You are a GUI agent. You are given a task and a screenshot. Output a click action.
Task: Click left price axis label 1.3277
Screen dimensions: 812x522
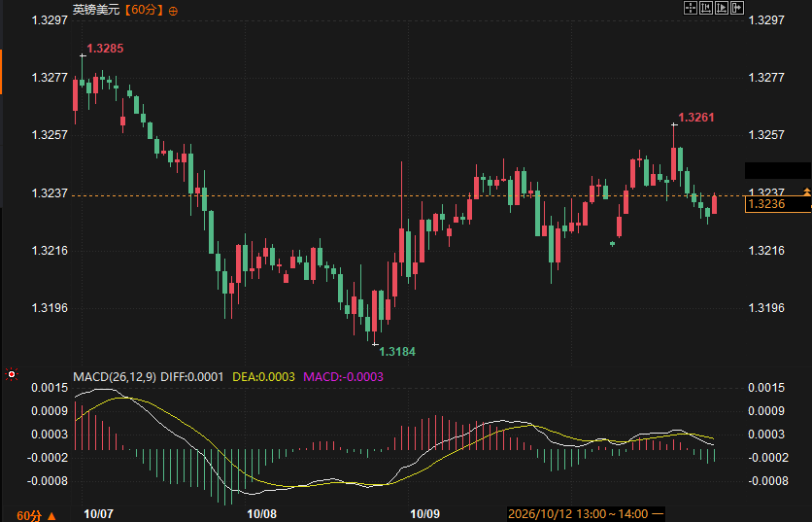coord(50,78)
